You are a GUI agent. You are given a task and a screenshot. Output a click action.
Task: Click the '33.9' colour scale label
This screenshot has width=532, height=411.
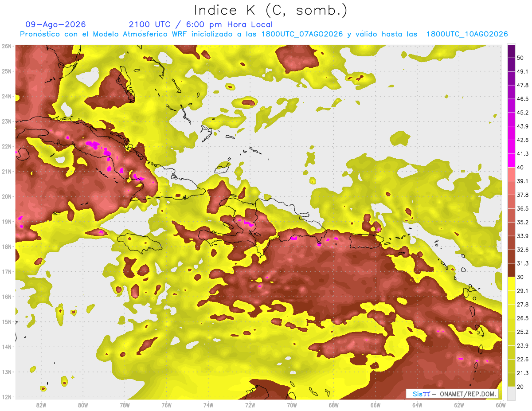tap(523, 236)
